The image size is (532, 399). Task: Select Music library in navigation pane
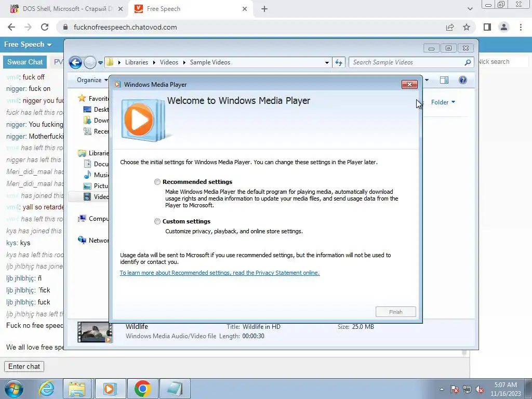(96, 175)
